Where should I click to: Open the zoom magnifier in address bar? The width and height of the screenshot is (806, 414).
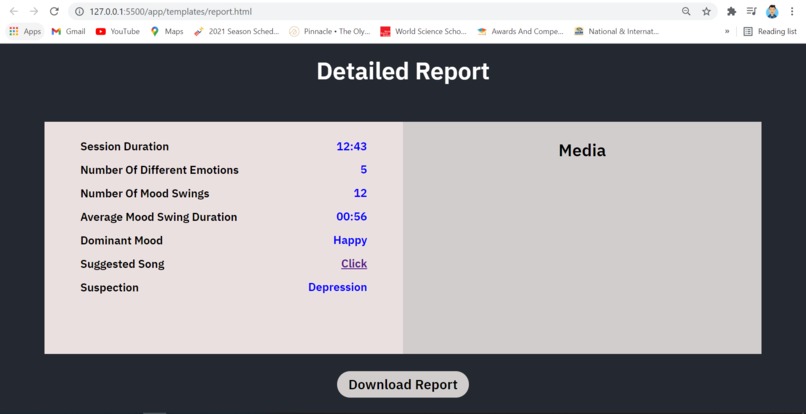tap(686, 11)
